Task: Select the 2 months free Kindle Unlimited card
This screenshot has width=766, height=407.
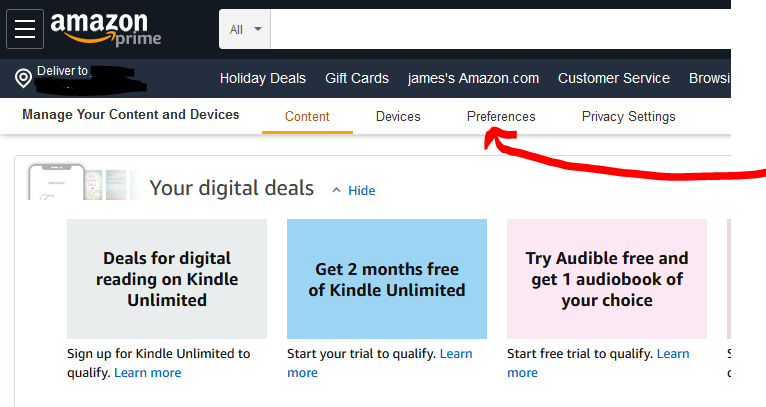Action: pyautogui.click(x=387, y=279)
